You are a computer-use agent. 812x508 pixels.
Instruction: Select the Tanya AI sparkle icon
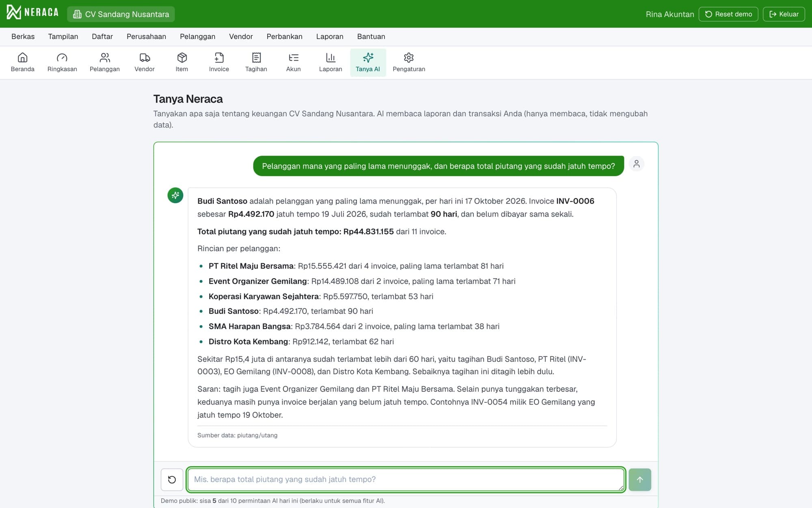pyautogui.click(x=368, y=63)
